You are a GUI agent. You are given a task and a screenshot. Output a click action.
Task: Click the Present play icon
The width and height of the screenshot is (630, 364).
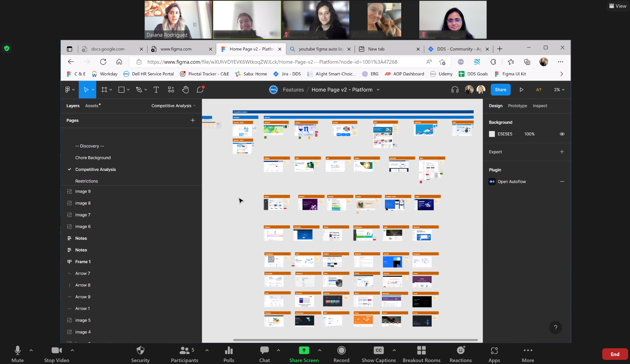521,90
